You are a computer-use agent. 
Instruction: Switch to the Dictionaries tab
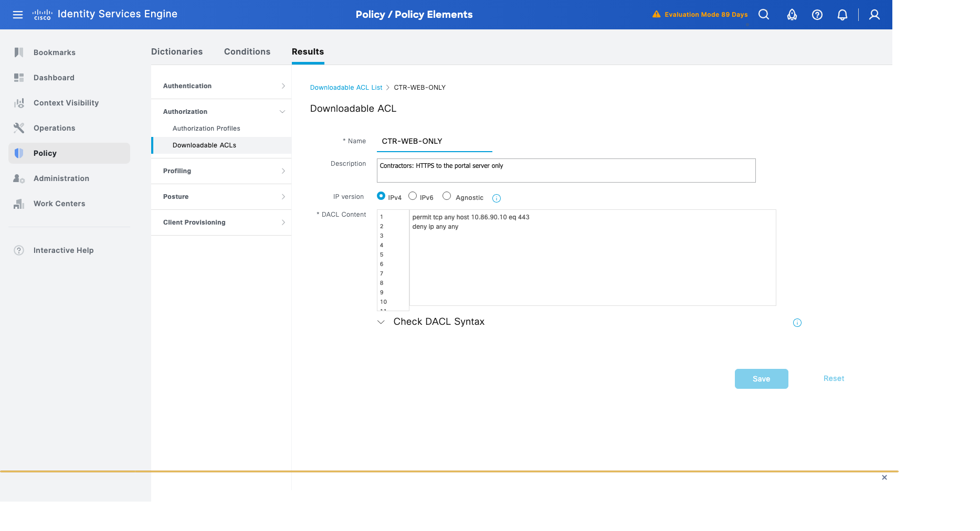click(177, 51)
